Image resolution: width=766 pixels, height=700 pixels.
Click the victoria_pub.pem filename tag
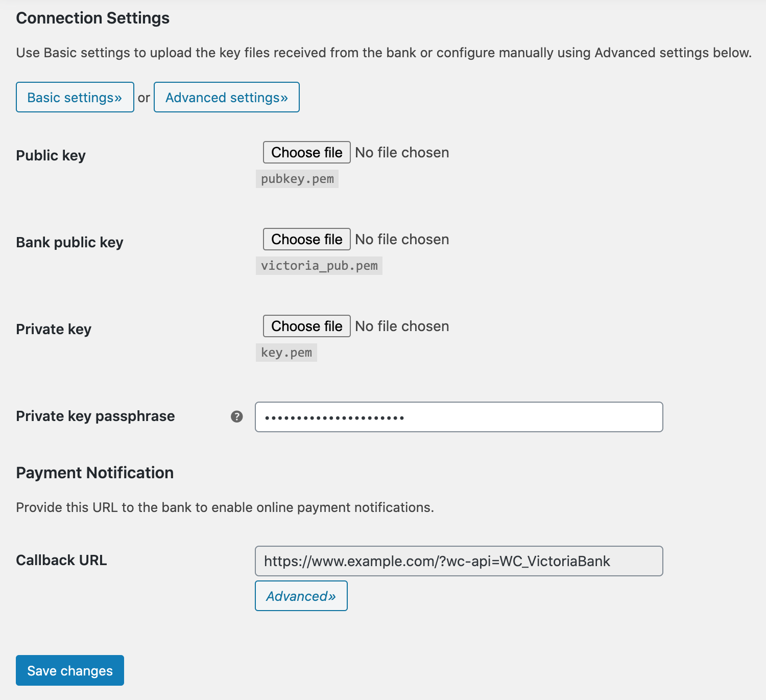tap(319, 266)
